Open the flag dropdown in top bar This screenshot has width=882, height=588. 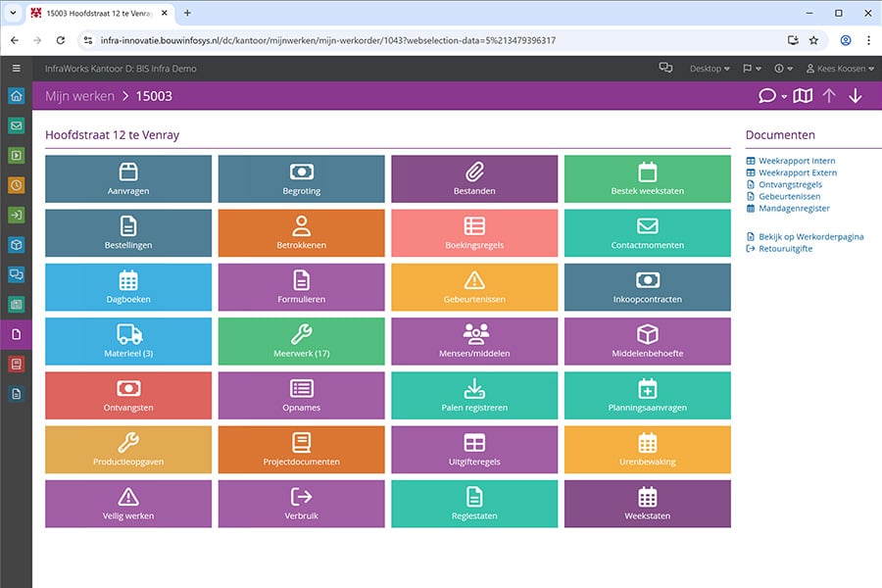point(751,69)
